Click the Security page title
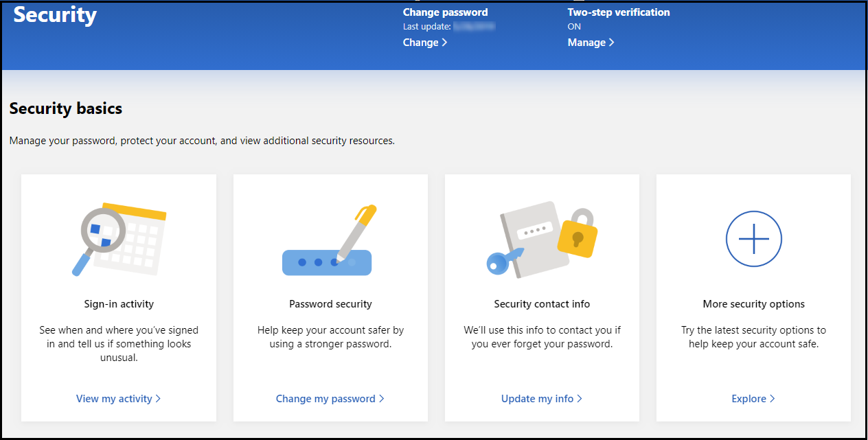 [55, 14]
